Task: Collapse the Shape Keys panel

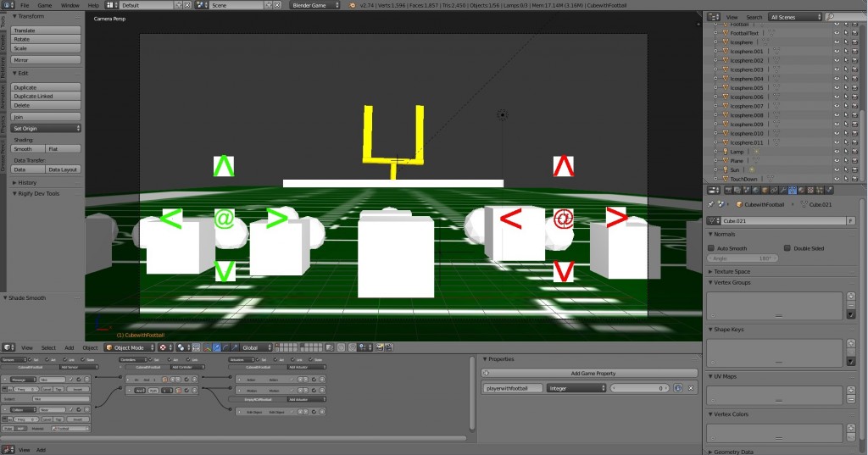Action: [711, 330]
